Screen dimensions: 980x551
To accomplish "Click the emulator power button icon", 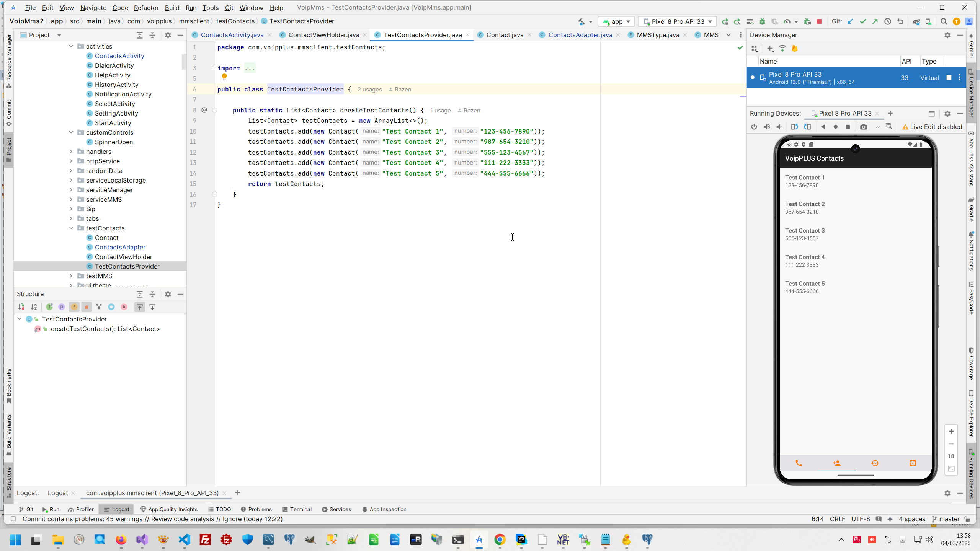I will 754,127.
